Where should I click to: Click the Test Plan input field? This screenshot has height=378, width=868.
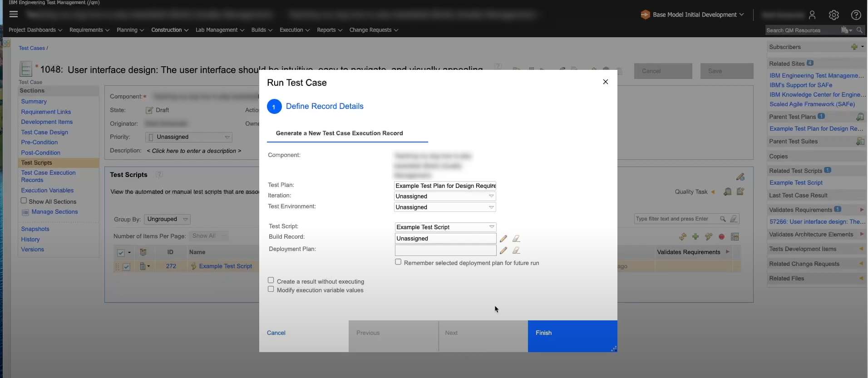[445, 186]
